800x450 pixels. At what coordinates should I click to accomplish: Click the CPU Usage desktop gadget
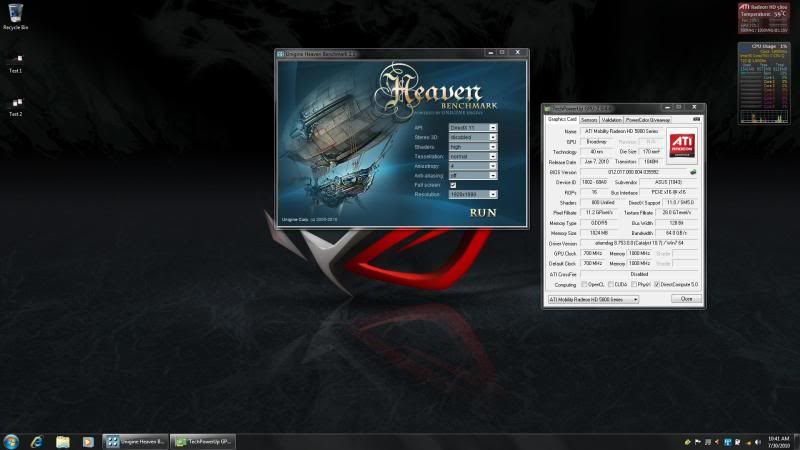pos(764,83)
